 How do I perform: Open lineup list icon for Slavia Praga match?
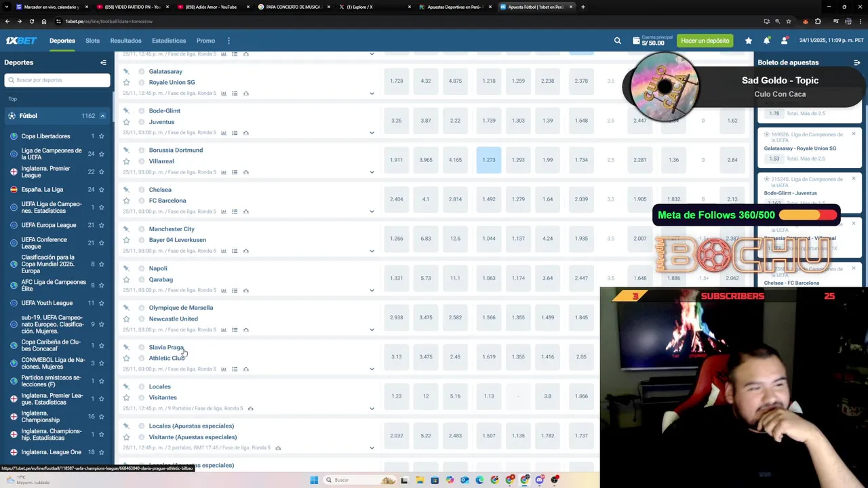(235, 369)
